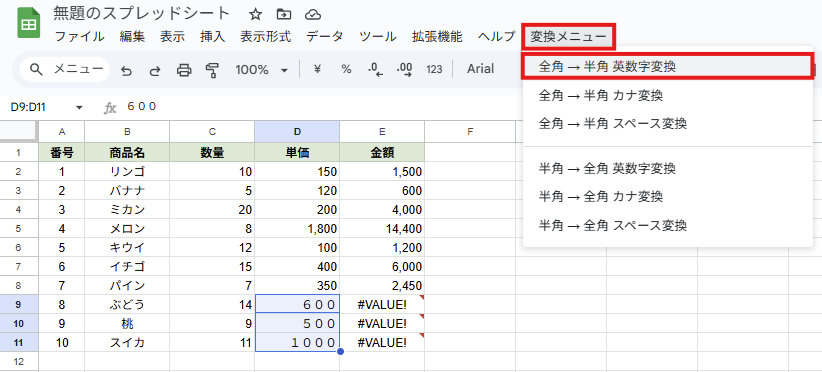
Task: Apply yen currency format
Action: point(317,69)
